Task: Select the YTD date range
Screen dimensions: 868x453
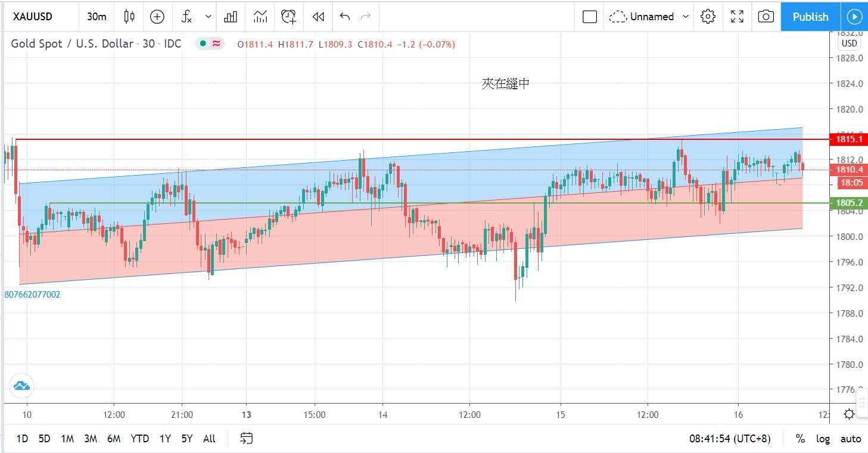Action: click(x=139, y=439)
